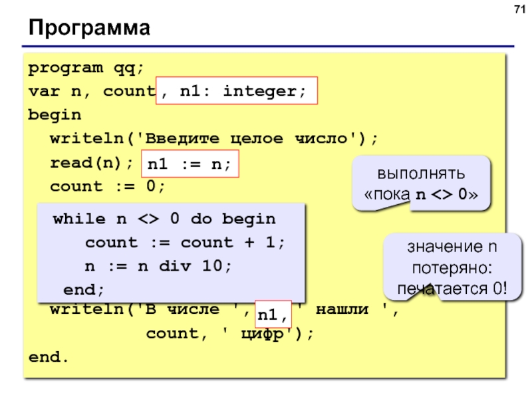The width and height of the screenshot is (532, 399).
Task: Click the callout "значение n потеряно: печатается 0!"
Action: click(452, 267)
